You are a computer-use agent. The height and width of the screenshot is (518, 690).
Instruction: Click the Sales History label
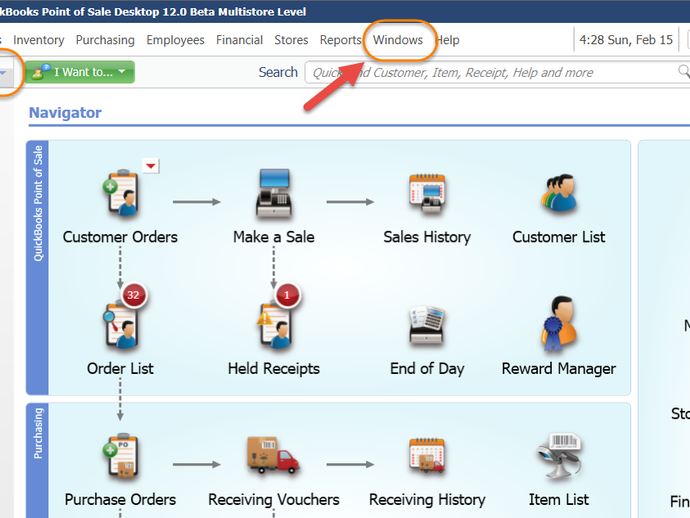[x=427, y=237]
